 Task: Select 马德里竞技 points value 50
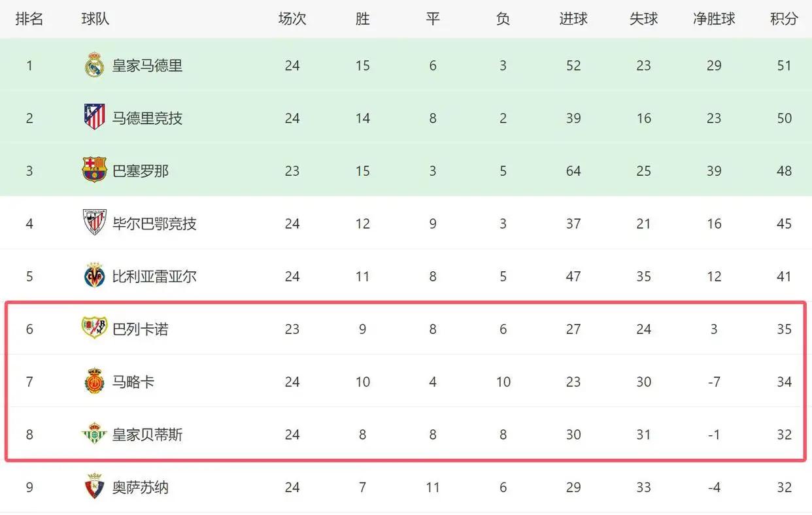coord(784,118)
